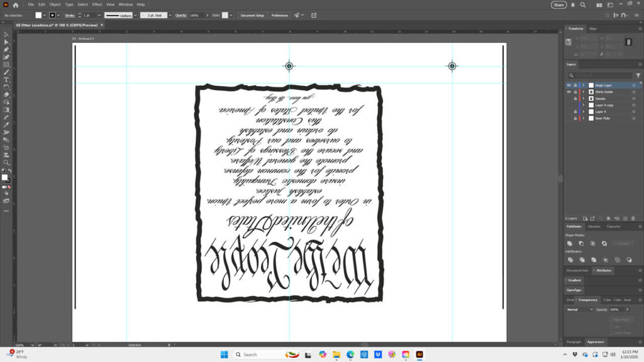Viewport: 644px width, 362px height.
Task: Open the File menu
Action: 31,4
